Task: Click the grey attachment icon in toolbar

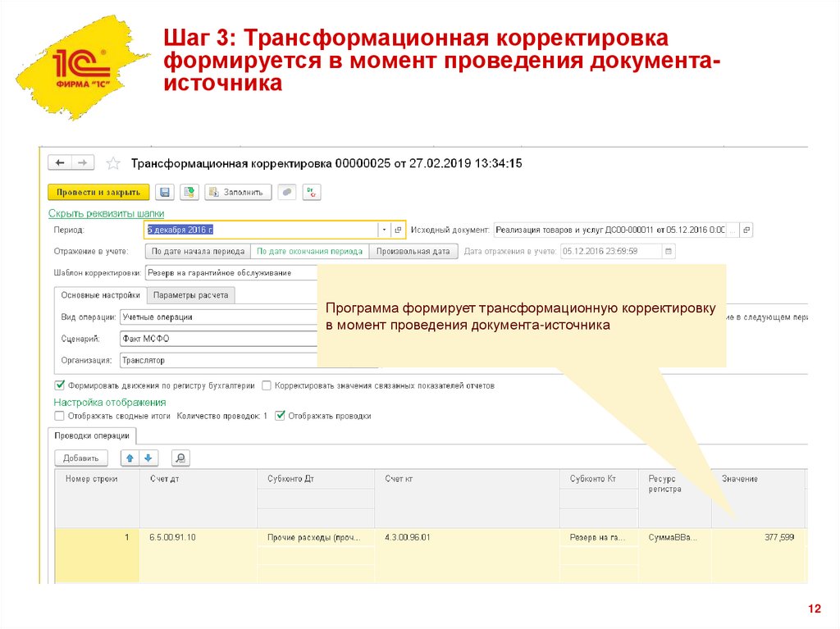Action: pos(287,193)
